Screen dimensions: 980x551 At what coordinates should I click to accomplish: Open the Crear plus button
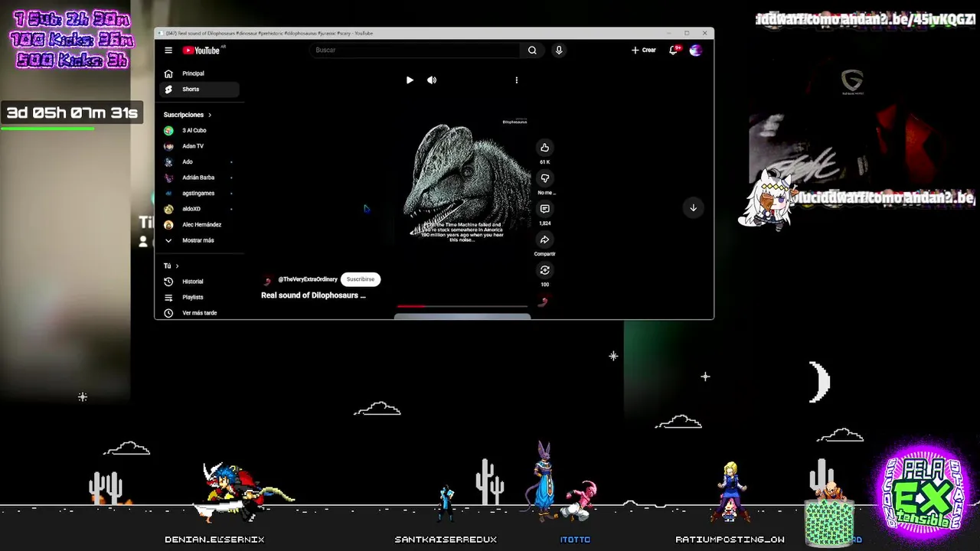pos(644,51)
